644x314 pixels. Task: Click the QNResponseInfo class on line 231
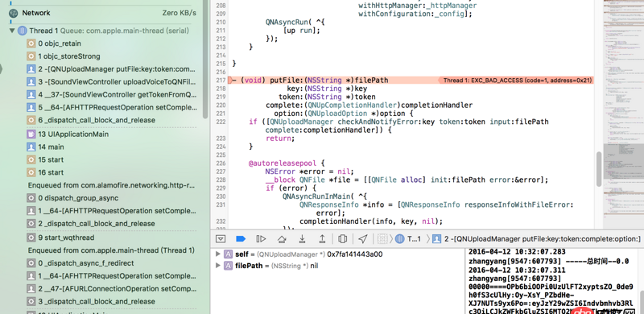tap(325, 205)
